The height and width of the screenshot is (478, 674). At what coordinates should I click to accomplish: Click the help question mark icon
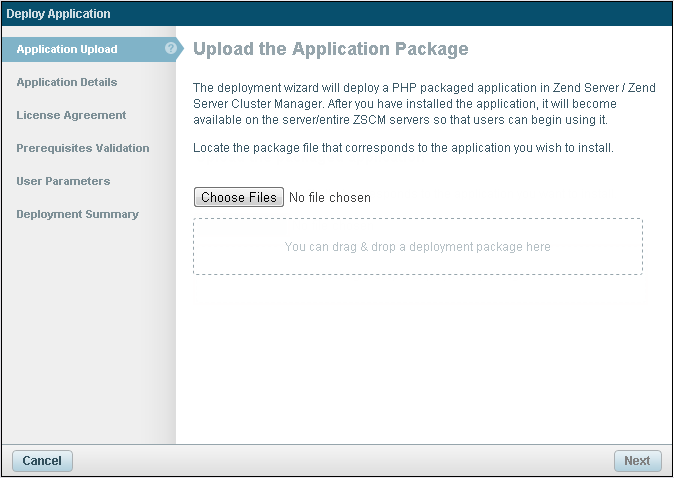171,48
